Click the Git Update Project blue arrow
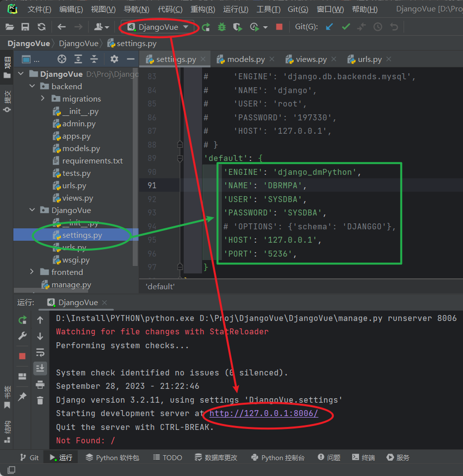Image resolution: width=463 pixels, height=476 pixels. (x=329, y=27)
